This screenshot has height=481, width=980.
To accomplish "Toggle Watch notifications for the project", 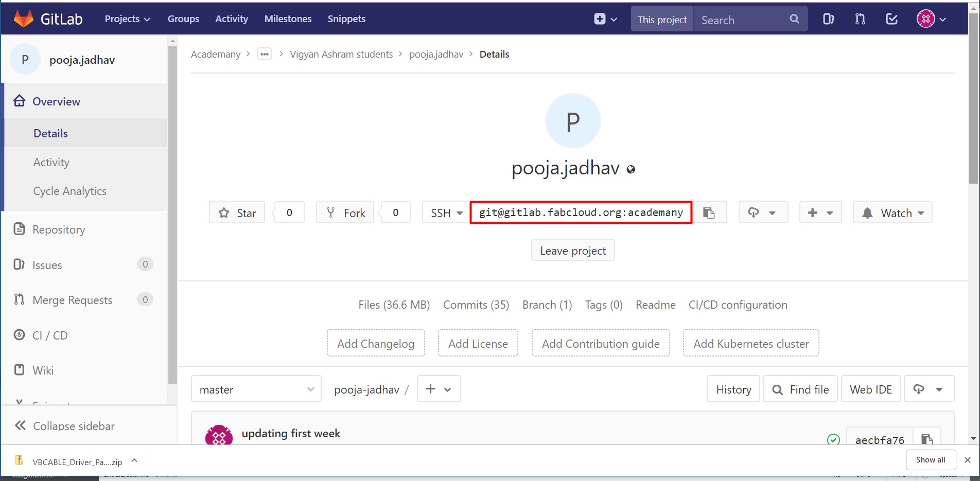I will click(x=892, y=212).
